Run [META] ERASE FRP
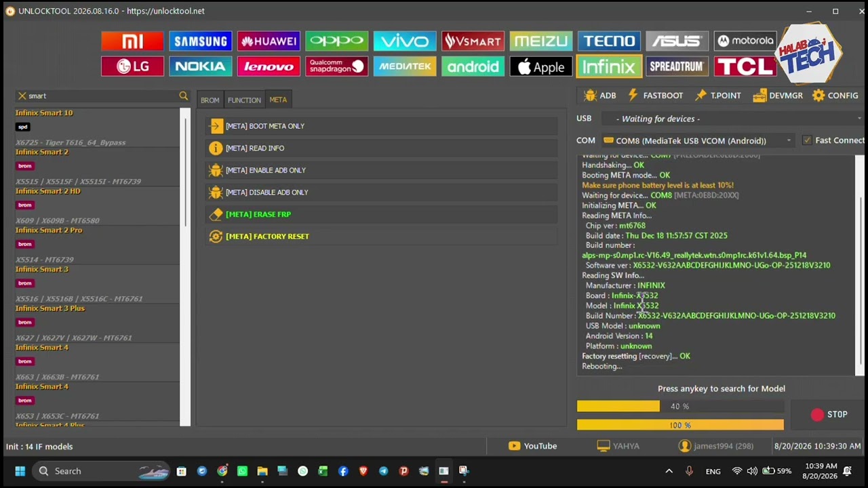 tap(382, 214)
